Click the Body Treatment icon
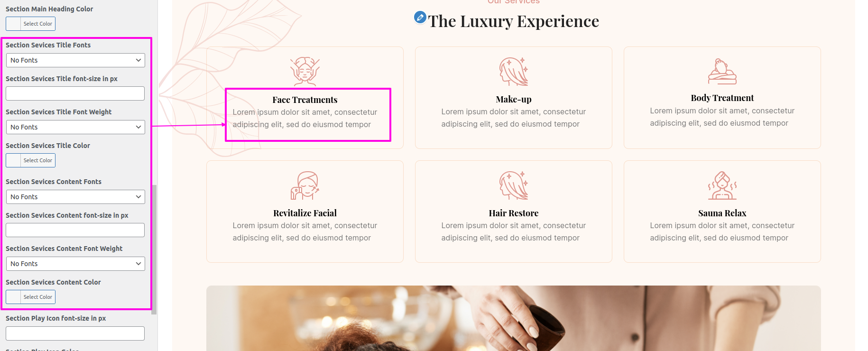 (x=722, y=71)
